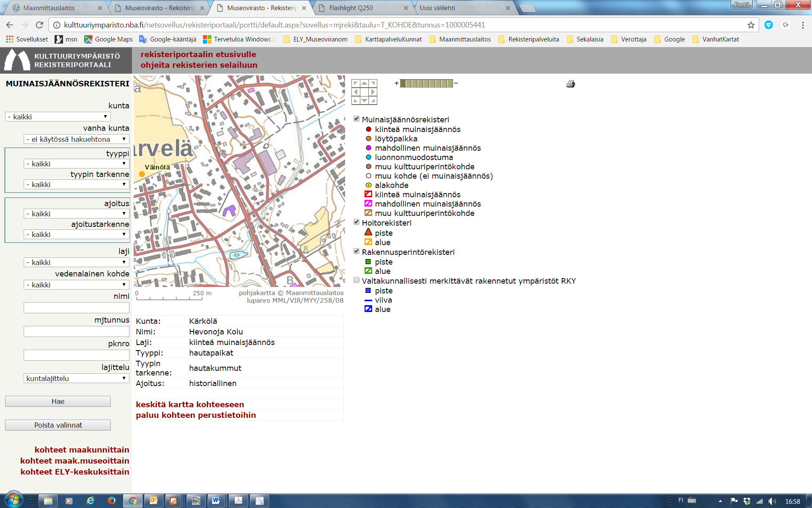Click the Kulttuuriympäristö portal logo
812x508 pixels.
coord(66,60)
